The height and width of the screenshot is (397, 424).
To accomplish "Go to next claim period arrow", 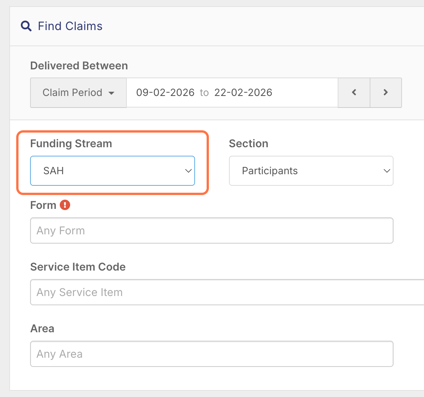I will click(x=386, y=92).
